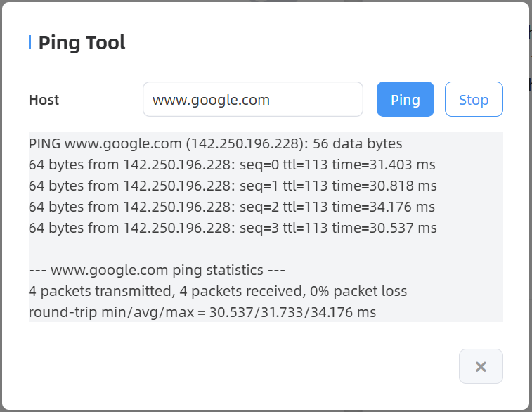Click the 56 data bytes text

358,143
